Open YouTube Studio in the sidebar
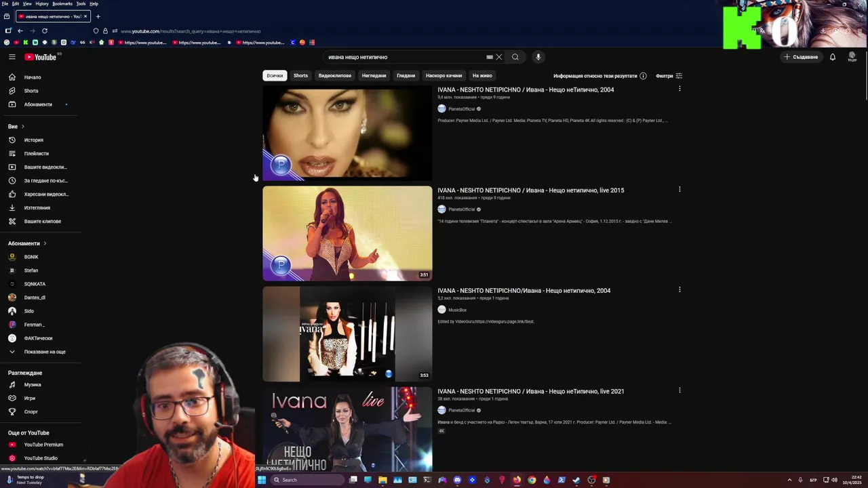The image size is (868, 488). pyautogui.click(x=41, y=458)
